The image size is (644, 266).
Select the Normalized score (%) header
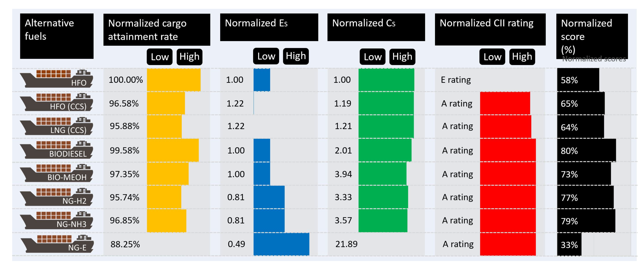[x=592, y=36]
